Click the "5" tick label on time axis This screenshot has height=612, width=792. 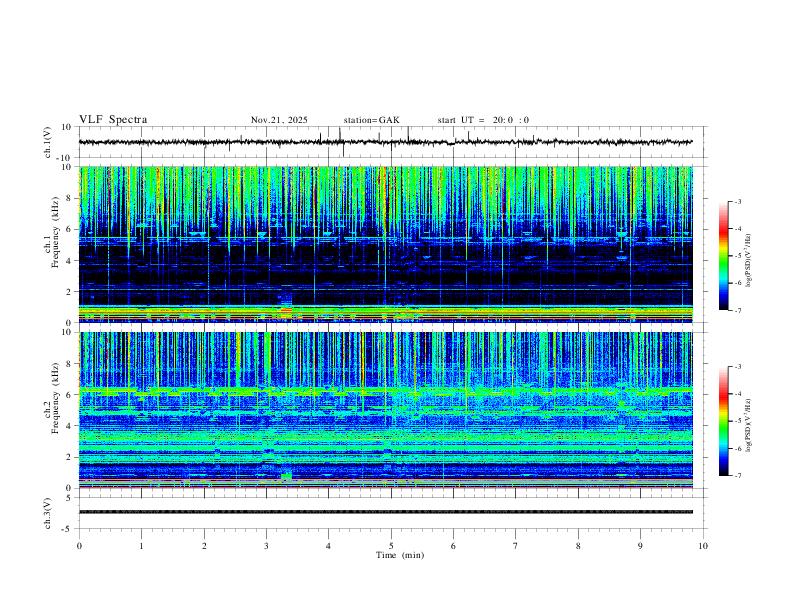tap(391, 546)
